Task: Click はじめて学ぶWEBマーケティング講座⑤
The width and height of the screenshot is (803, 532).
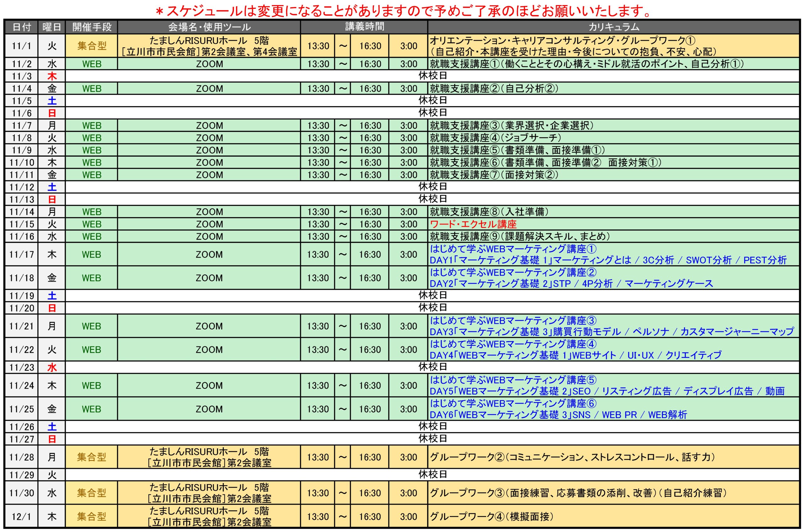Action: (513, 380)
